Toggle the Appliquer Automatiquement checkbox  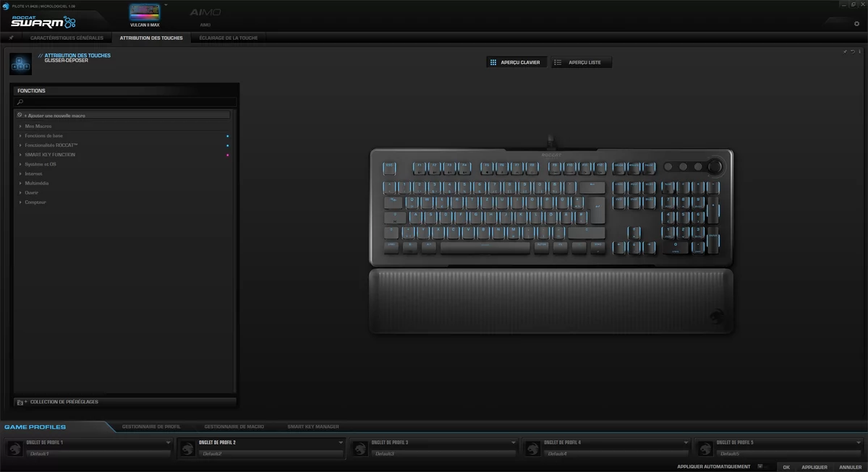pos(759,467)
